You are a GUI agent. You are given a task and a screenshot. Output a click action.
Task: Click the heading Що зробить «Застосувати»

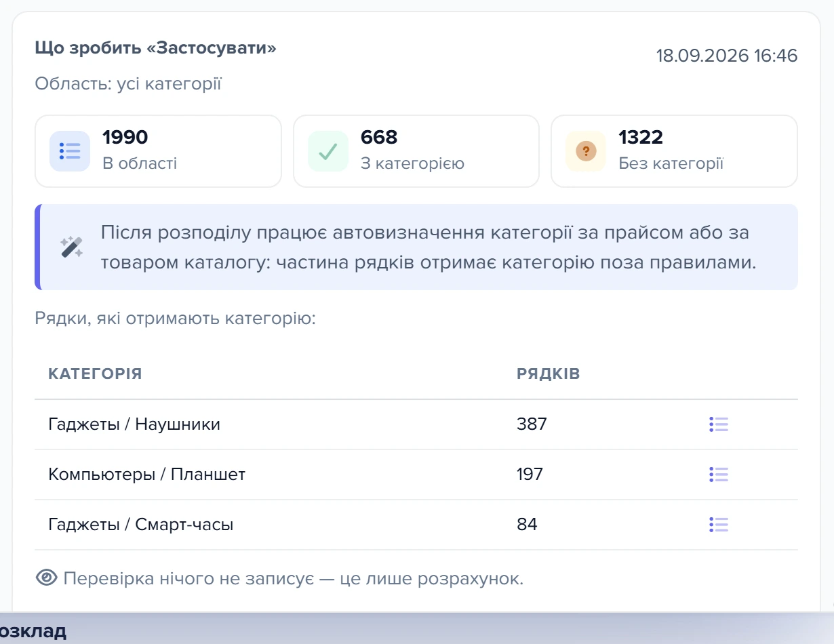click(x=156, y=48)
